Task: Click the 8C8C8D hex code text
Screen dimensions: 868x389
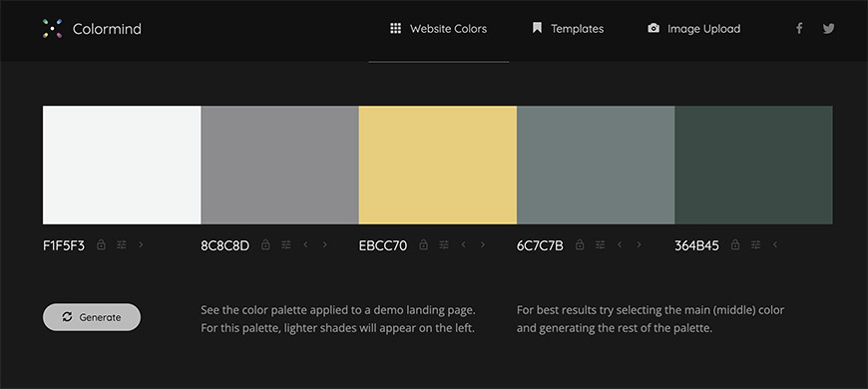Action: coord(224,245)
